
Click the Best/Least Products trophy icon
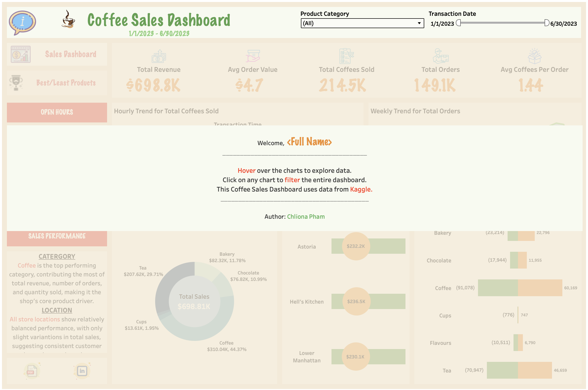(x=15, y=83)
